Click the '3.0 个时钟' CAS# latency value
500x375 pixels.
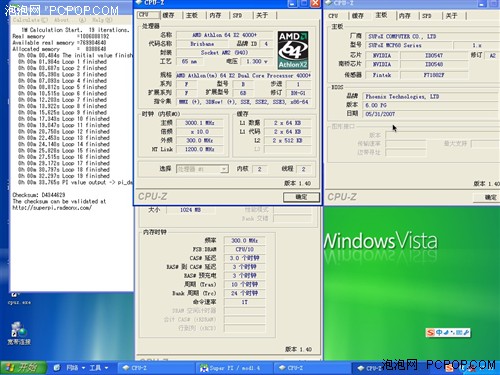tap(245, 258)
